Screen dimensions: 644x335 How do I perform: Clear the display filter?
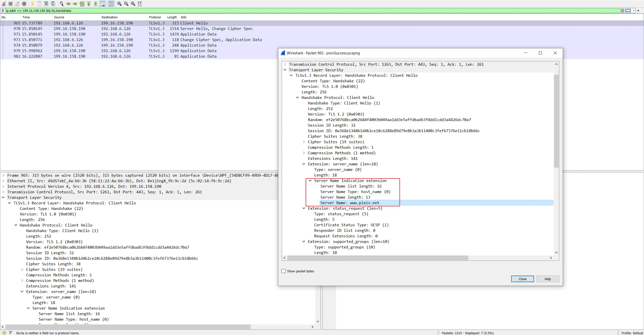622,11
